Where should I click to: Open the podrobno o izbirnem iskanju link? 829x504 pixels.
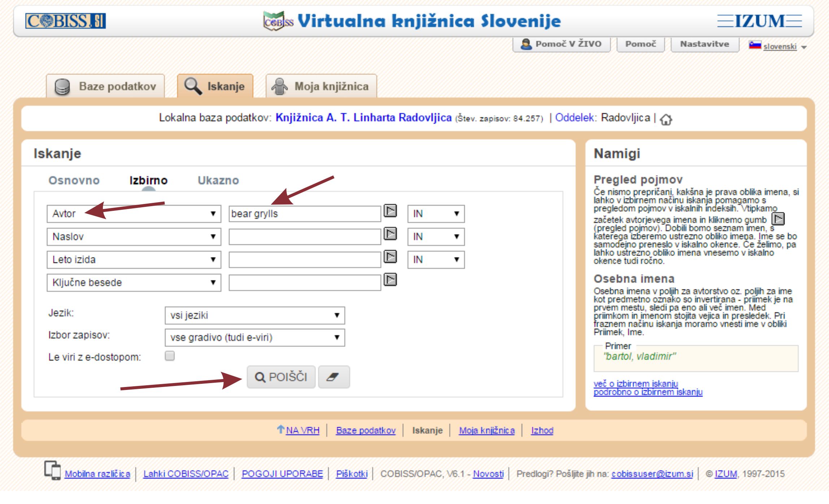click(x=648, y=392)
